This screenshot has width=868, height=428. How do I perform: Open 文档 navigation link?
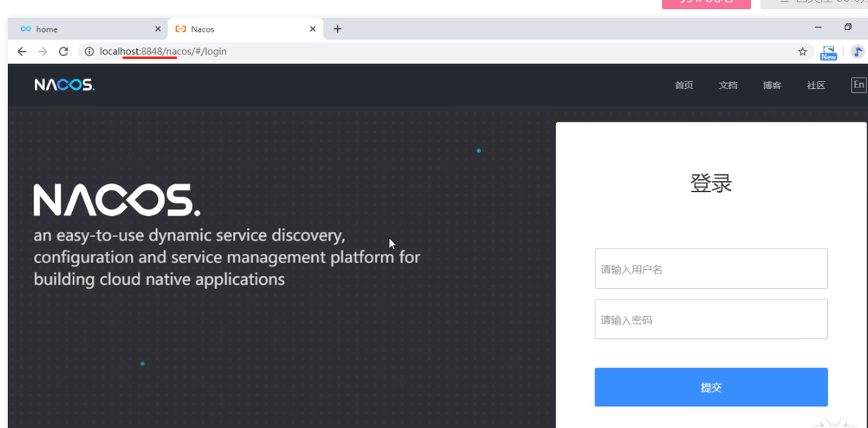point(728,85)
